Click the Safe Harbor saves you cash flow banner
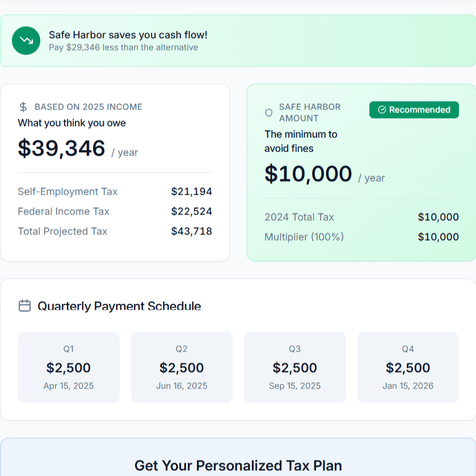Screen dimensions: 476x476 (238, 41)
